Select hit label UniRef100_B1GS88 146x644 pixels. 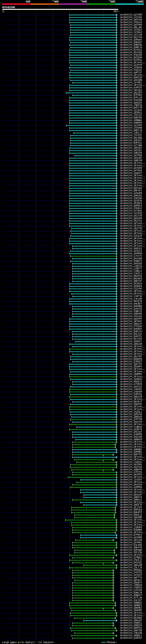point(131,259)
